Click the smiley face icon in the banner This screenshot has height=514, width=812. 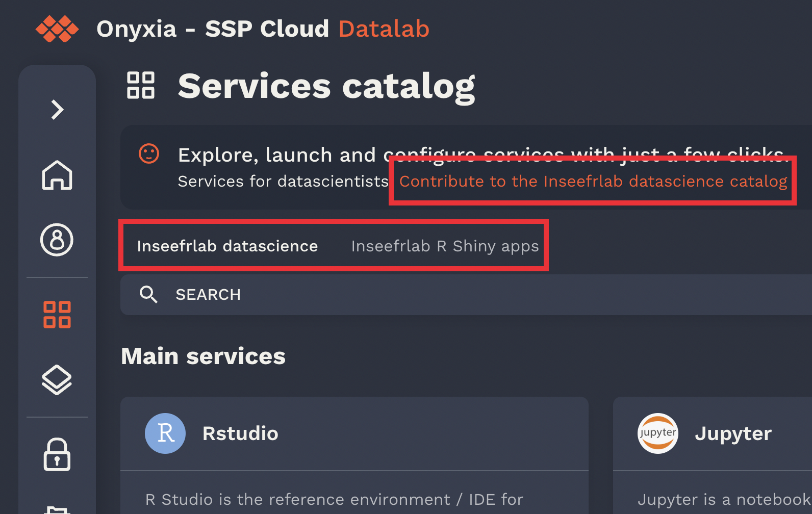click(x=149, y=153)
